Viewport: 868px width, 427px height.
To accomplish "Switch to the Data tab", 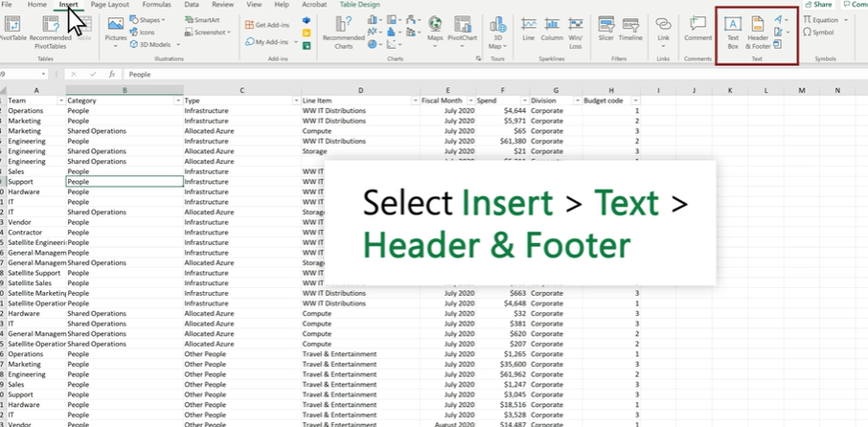I will point(192,5).
